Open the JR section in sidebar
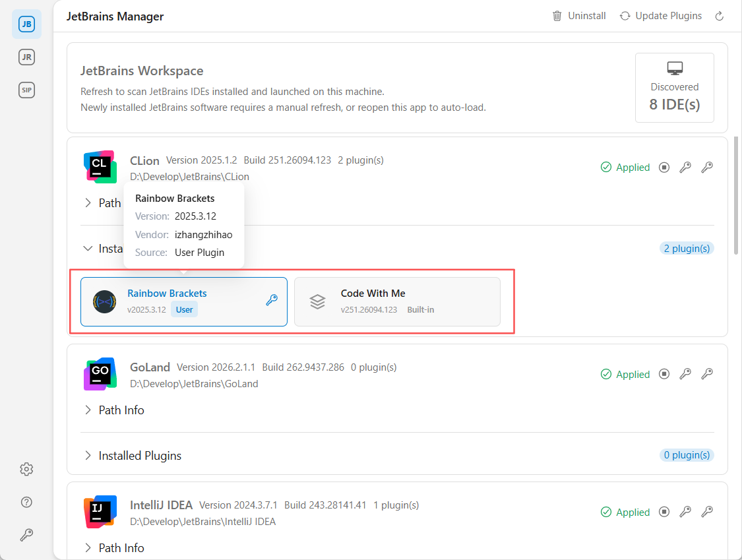The image size is (742, 560). [x=26, y=57]
